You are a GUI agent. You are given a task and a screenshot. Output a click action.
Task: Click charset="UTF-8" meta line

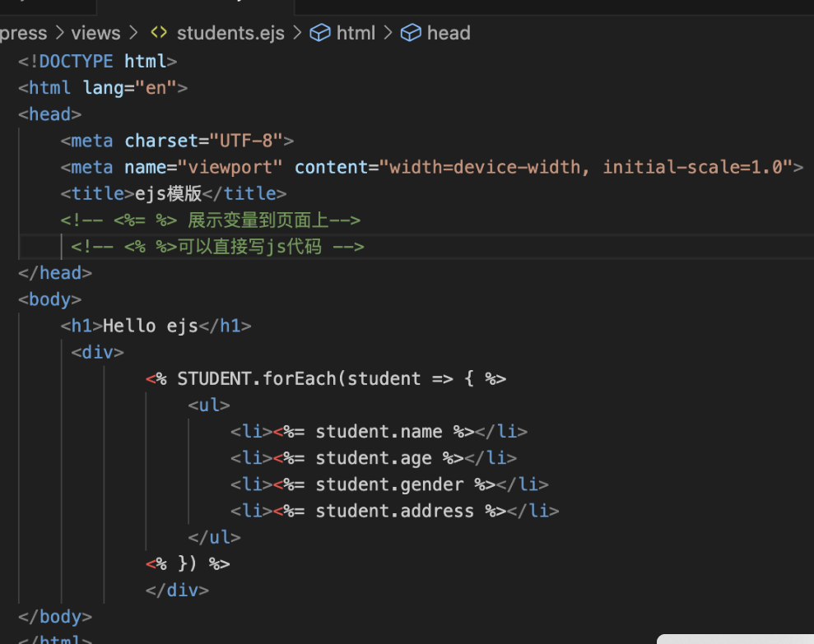tap(177, 141)
